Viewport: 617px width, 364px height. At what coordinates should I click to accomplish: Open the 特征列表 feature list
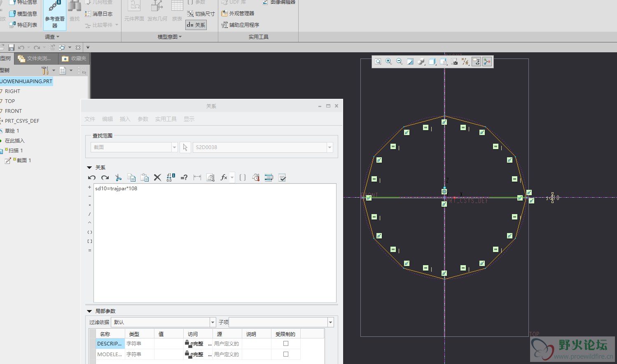click(23, 25)
